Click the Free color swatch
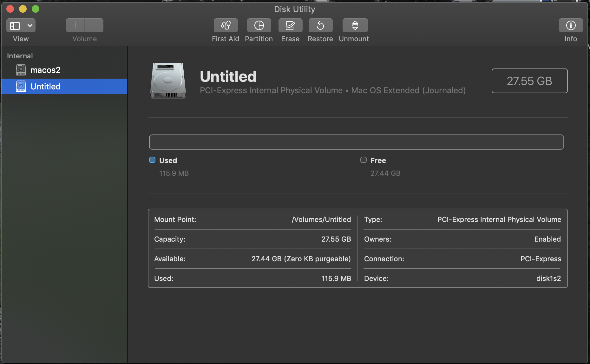590x364 pixels. pos(364,160)
